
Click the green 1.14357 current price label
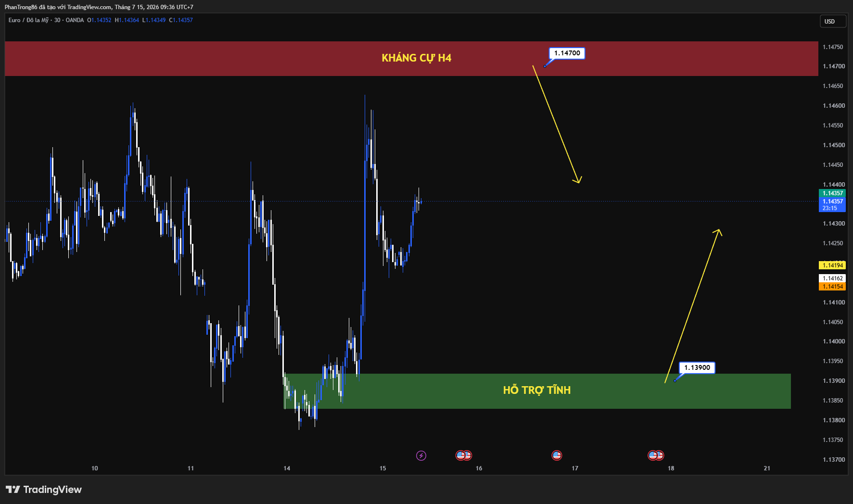pos(832,193)
